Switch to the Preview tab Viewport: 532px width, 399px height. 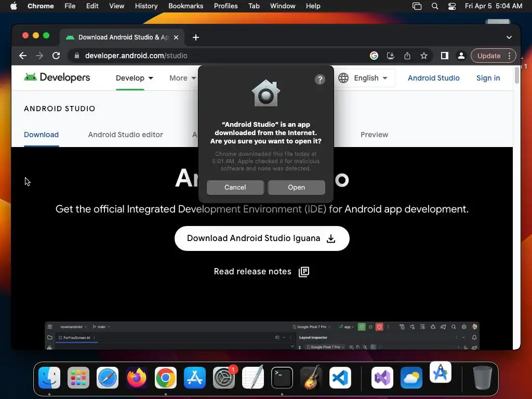[x=374, y=135]
